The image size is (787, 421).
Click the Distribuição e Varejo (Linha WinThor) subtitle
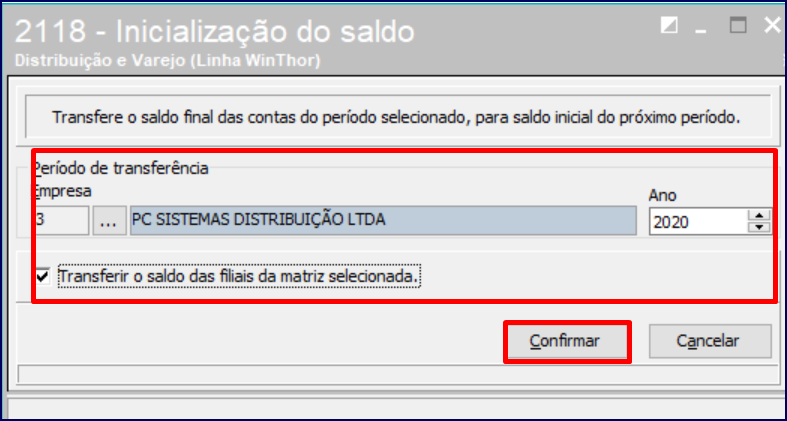(x=168, y=61)
